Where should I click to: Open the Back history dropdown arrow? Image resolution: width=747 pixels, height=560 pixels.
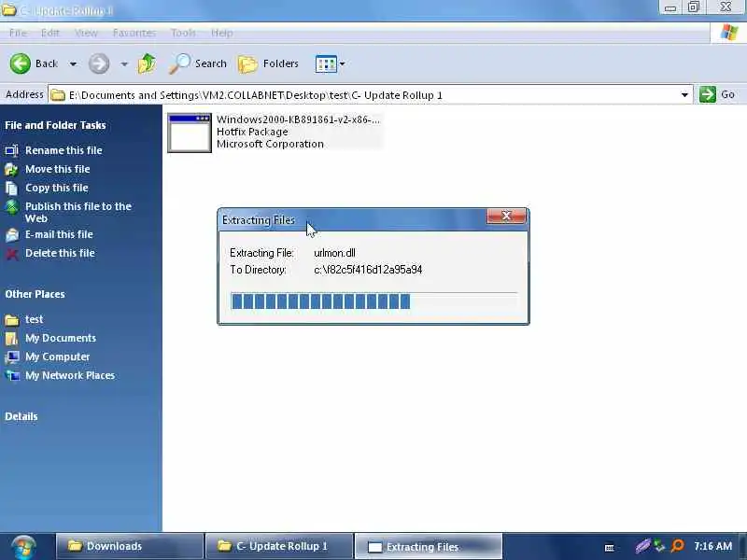tap(73, 63)
